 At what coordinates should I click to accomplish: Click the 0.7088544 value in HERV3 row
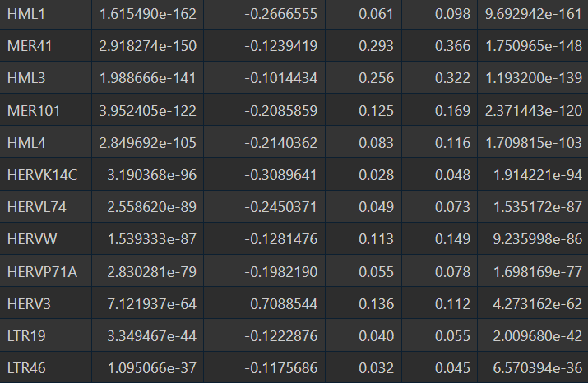283,303
